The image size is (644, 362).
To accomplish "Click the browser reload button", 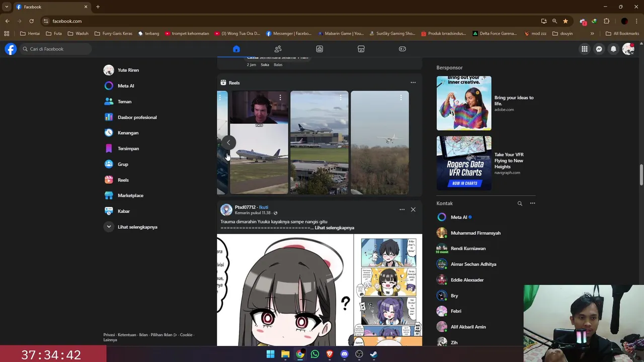I will click(31, 21).
